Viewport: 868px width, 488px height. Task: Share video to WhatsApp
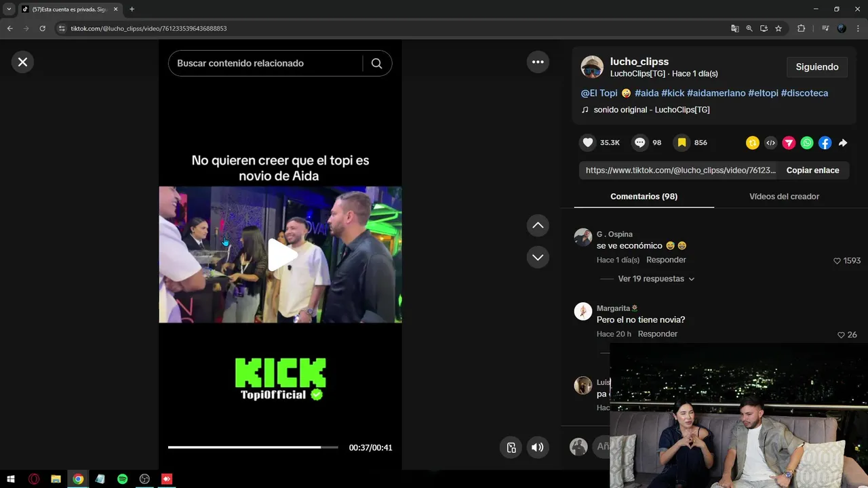click(x=807, y=142)
